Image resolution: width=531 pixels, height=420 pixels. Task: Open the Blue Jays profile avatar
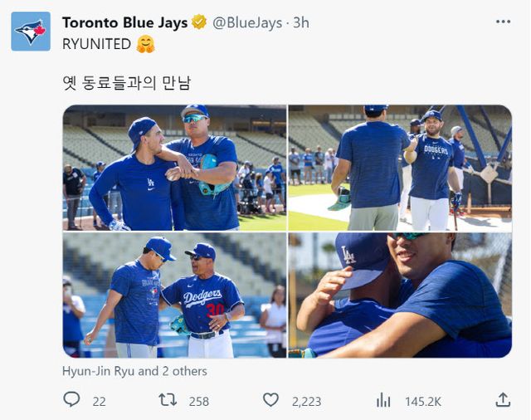coord(31,32)
